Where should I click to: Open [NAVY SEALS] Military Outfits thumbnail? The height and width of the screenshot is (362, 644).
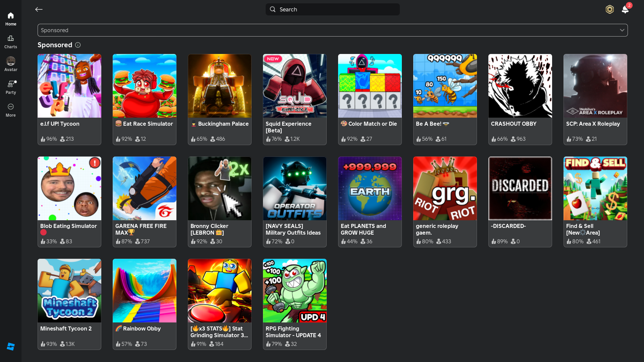295,188
